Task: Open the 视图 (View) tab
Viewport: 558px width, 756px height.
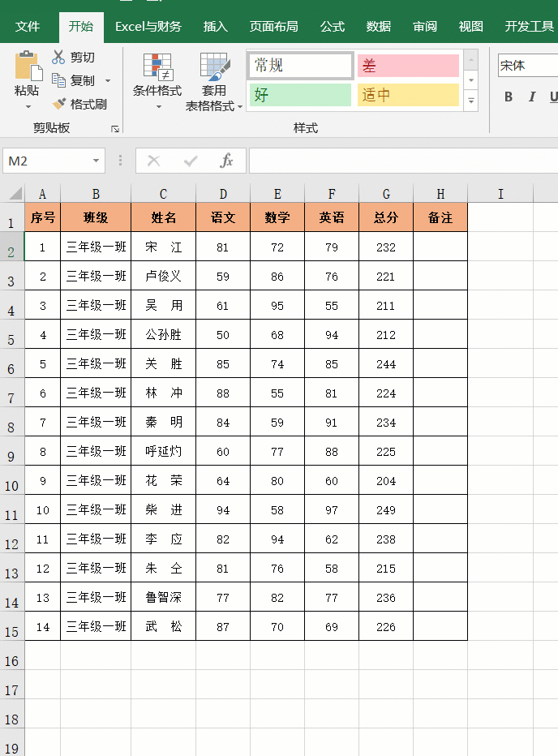Action: 470,27
